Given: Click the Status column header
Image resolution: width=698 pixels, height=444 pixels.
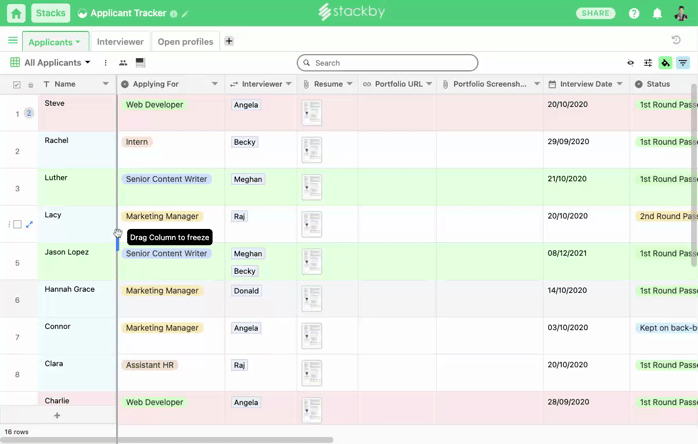Looking at the screenshot, I should pyautogui.click(x=663, y=84).
